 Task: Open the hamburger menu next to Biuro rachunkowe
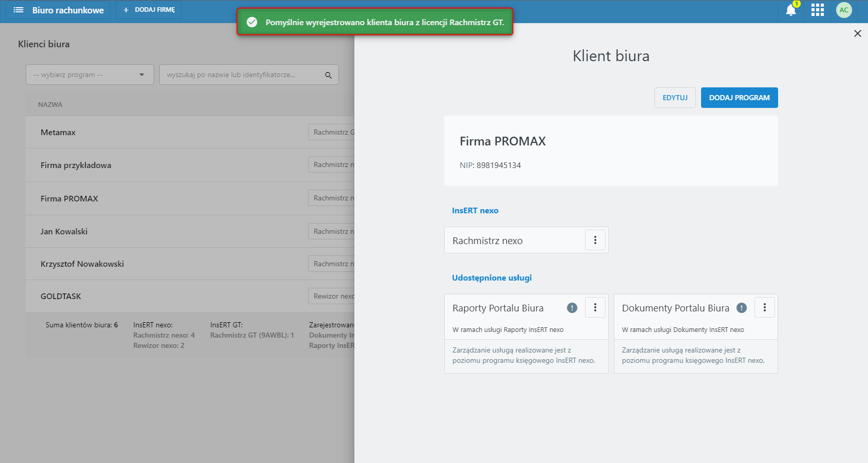(18, 10)
